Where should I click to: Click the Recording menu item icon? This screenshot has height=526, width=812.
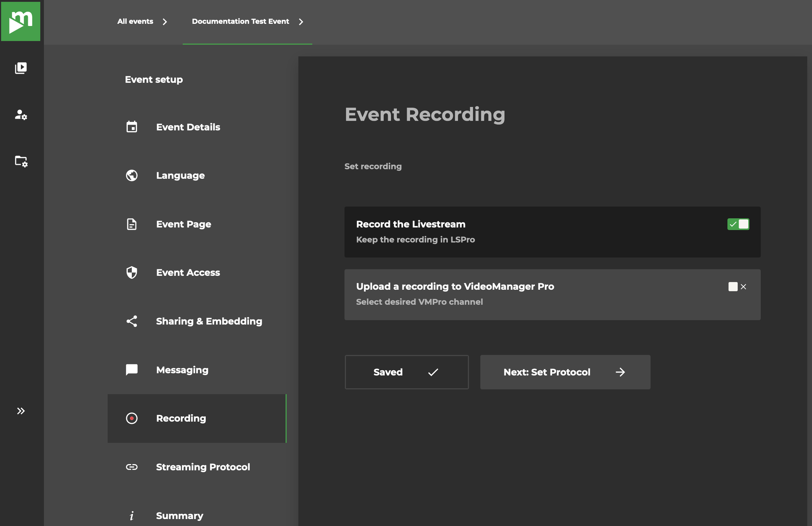coord(131,418)
